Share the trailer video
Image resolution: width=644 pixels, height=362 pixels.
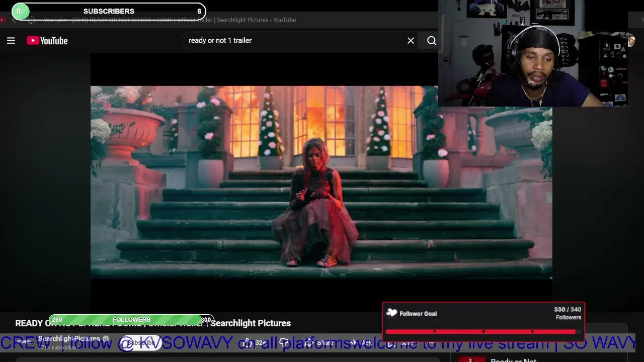pos(320,343)
